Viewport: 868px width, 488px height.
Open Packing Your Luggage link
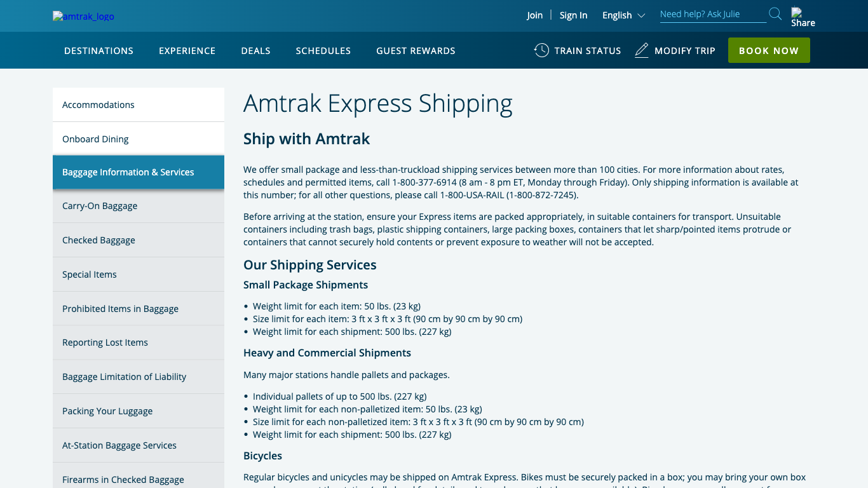139,411
